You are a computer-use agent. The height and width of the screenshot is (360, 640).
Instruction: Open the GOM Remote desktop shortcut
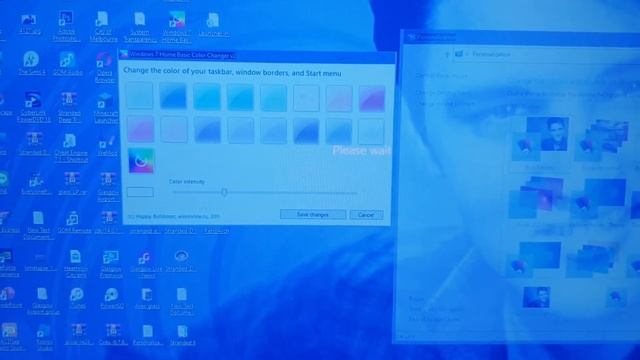[73, 222]
